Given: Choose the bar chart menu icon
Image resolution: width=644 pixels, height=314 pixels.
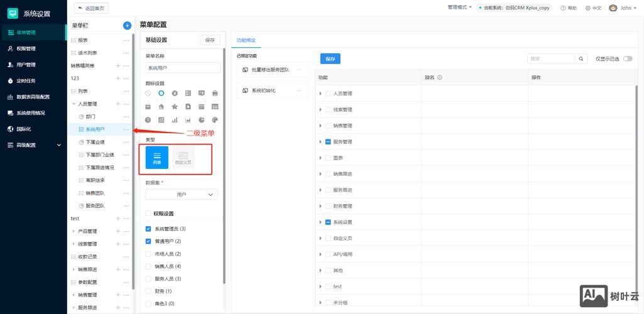Looking at the screenshot, I should tap(175, 120).
